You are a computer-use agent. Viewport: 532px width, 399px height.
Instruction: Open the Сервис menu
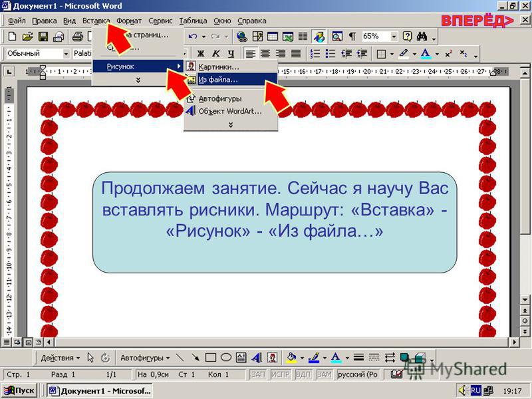click(x=160, y=21)
